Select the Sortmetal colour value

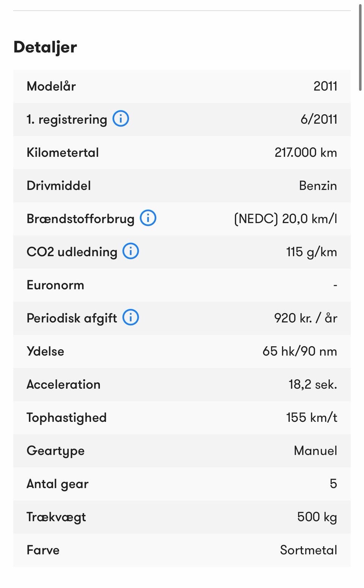(x=309, y=550)
